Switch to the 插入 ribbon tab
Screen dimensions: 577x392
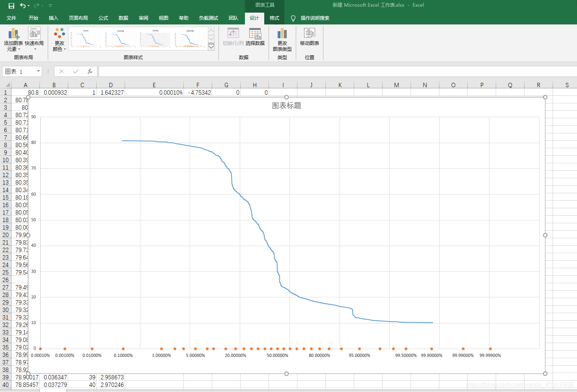[54, 18]
